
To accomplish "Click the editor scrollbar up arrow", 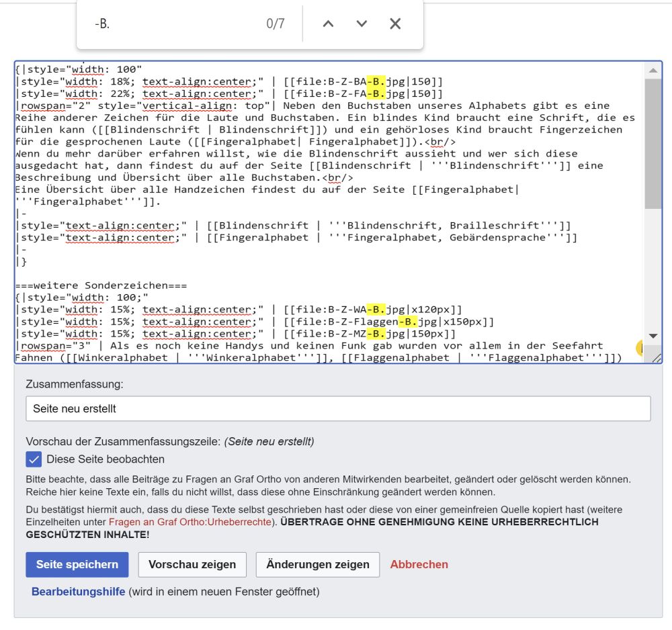I will [653, 71].
